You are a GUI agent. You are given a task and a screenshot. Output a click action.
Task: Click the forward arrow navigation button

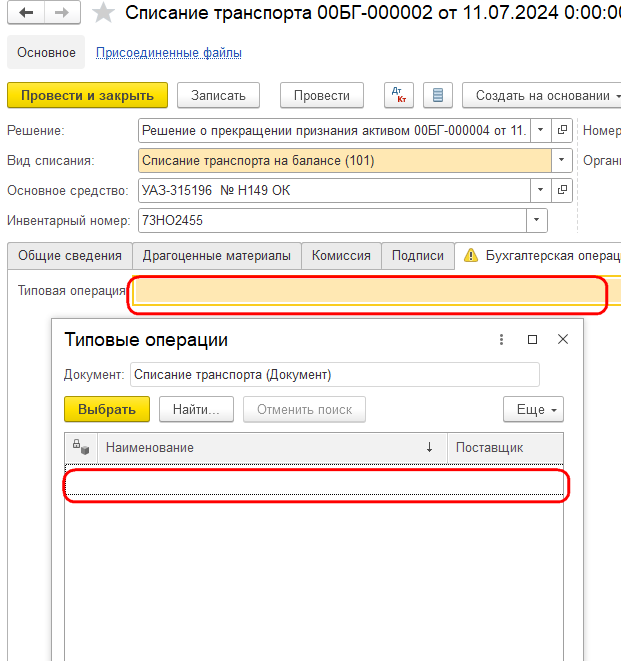coord(62,13)
